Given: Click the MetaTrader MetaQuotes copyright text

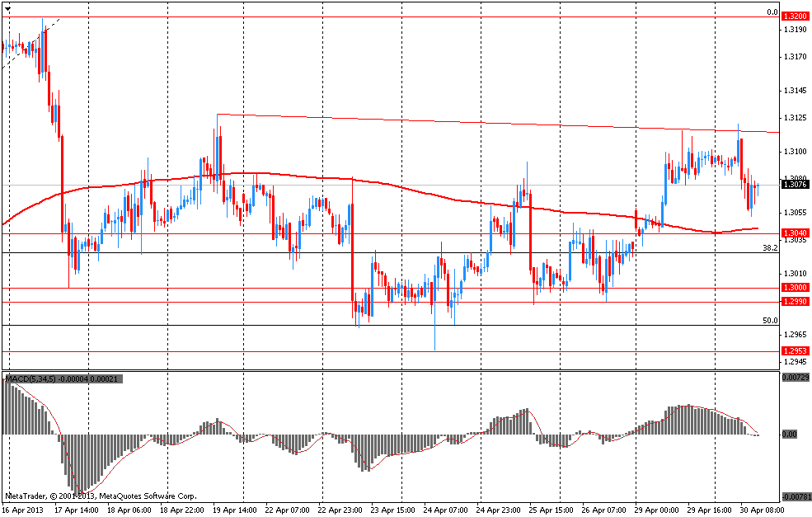Looking at the screenshot, I should pos(100,496).
